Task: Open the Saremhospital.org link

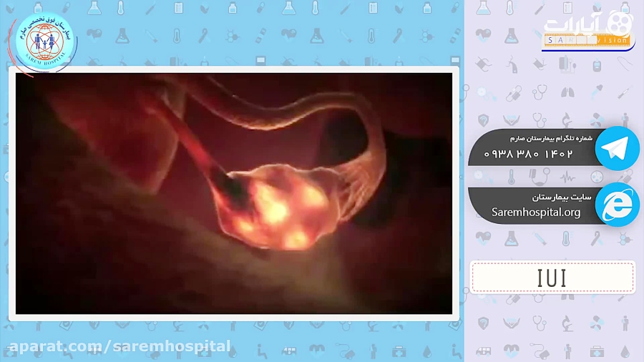Action: [536, 212]
